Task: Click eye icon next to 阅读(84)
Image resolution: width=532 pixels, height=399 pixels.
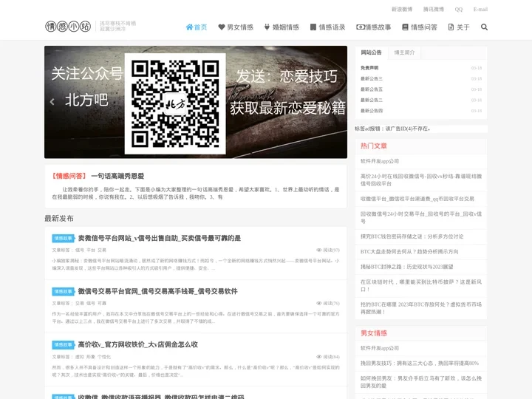Action: pyautogui.click(x=318, y=357)
